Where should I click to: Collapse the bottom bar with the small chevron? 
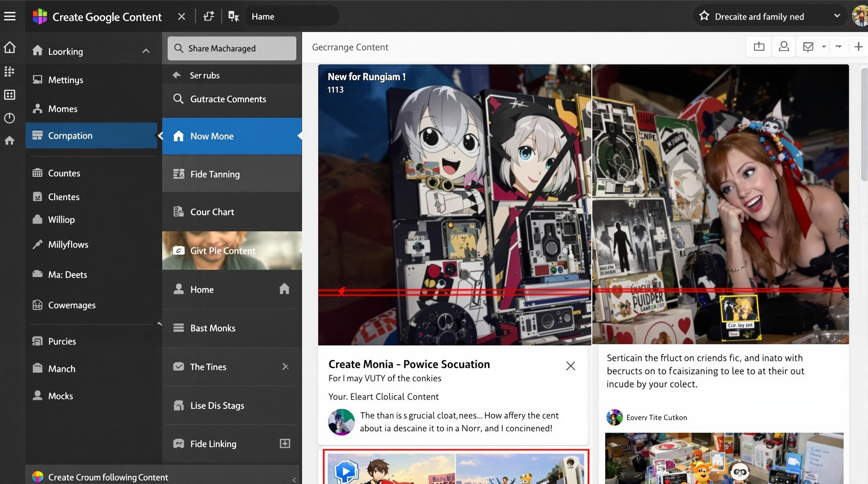294,480
